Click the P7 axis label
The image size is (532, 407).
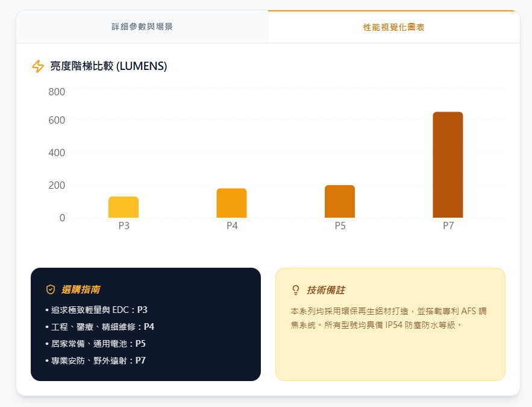pos(448,226)
